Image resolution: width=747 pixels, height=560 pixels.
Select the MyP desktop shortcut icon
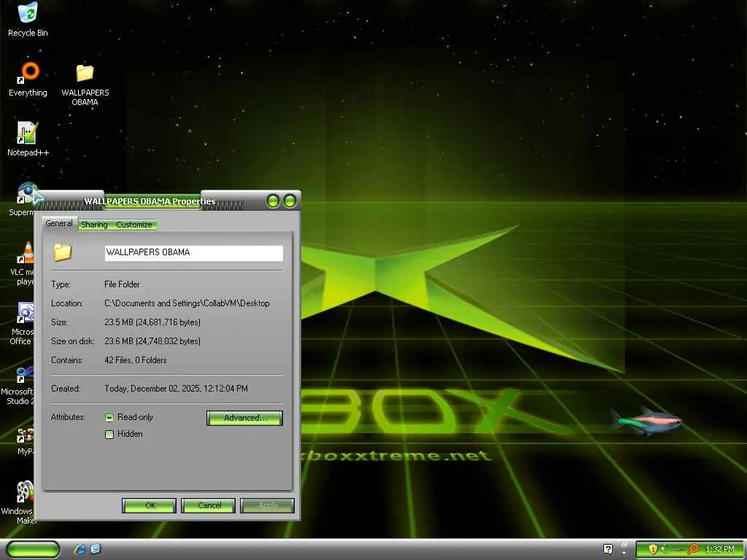click(x=26, y=435)
